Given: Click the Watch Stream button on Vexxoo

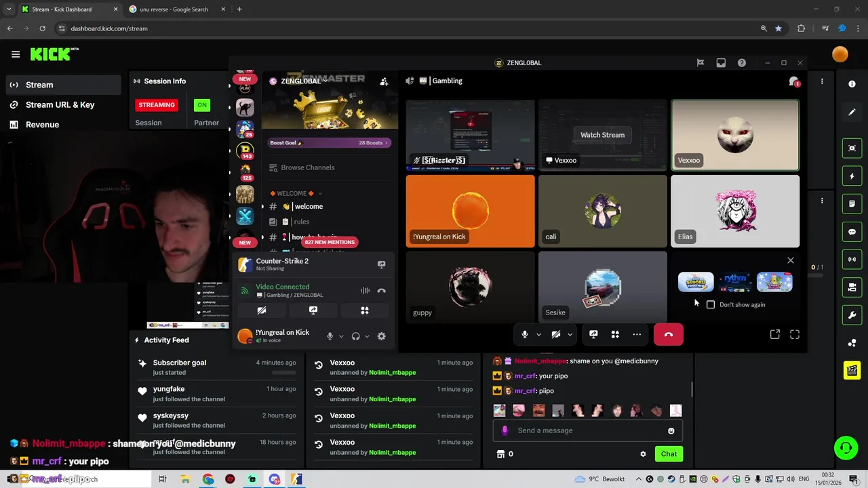Looking at the screenshot, I should 602,135.
